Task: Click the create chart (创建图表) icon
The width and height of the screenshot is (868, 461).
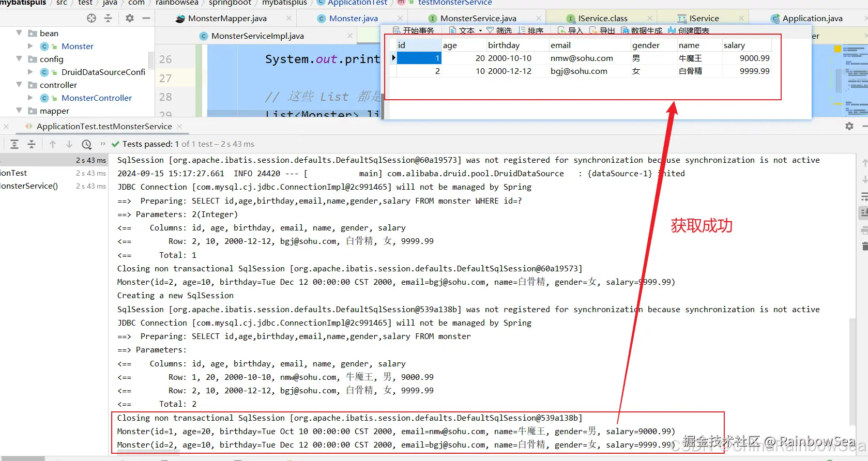Action: pyautogui.click(x=672, y=30)
